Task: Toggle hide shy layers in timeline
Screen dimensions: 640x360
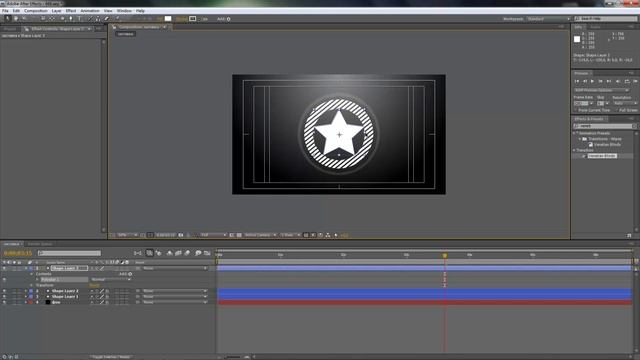Action: coord(169,253)
